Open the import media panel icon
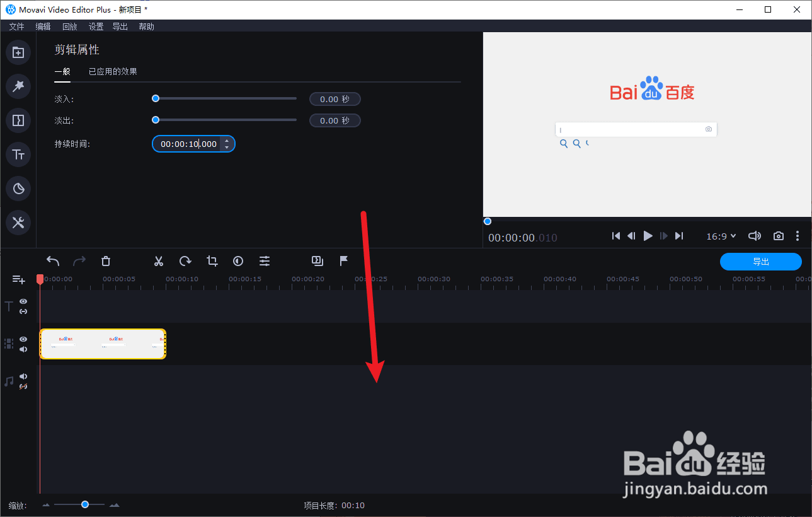Viewport: 812px width, 517px height. 18,52
